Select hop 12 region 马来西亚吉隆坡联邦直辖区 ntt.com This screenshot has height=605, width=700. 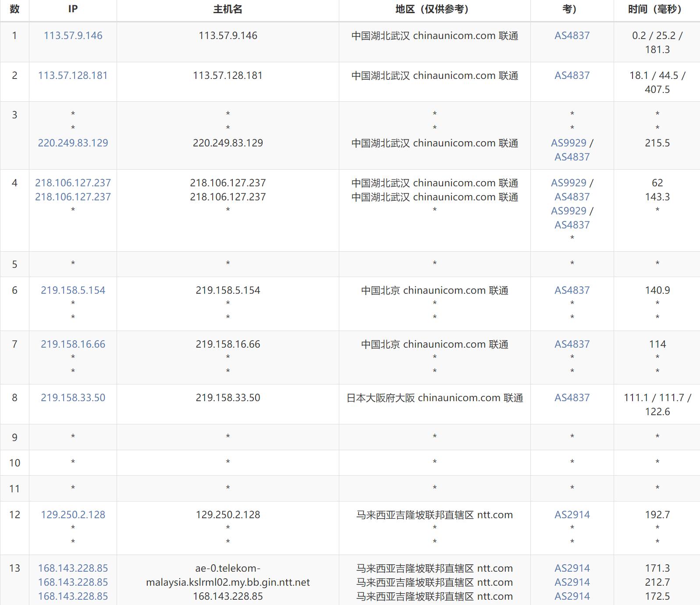coord(434,515)
